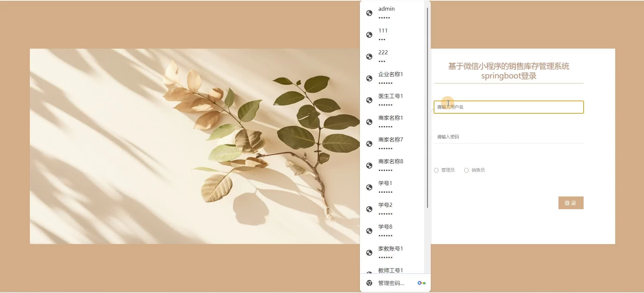Choose the 学号2 saved login
Screen dimensions: 644x293
[x=392, y=209]
